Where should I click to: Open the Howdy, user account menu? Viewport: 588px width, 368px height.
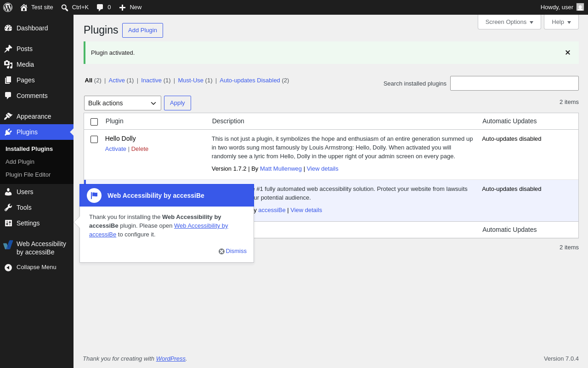pos(562,7)
